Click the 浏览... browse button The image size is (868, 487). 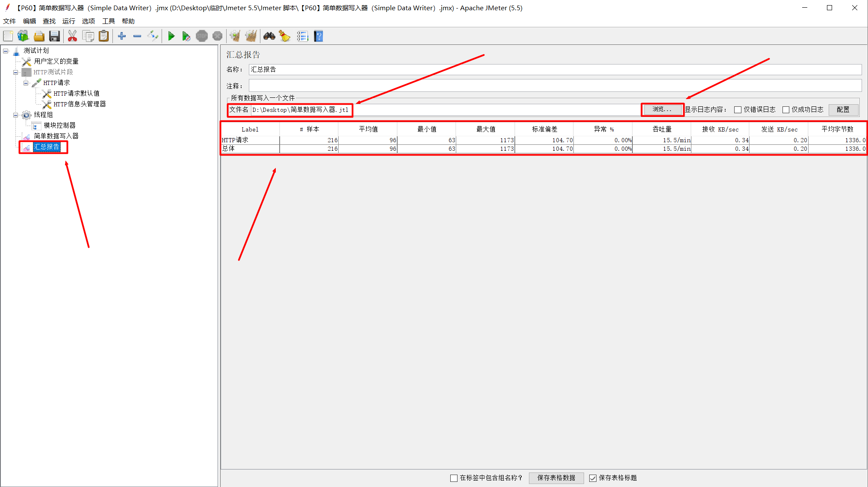point(662,109)
